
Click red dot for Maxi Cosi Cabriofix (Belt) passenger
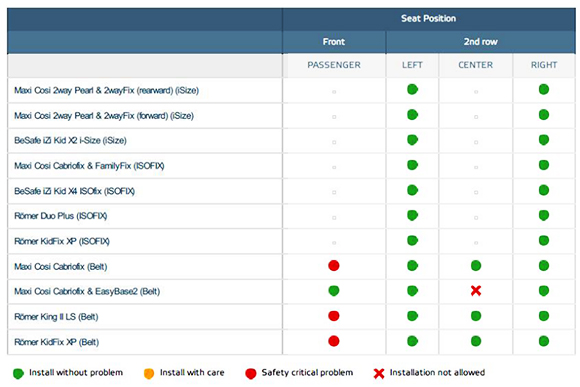[x=334, y=266]
